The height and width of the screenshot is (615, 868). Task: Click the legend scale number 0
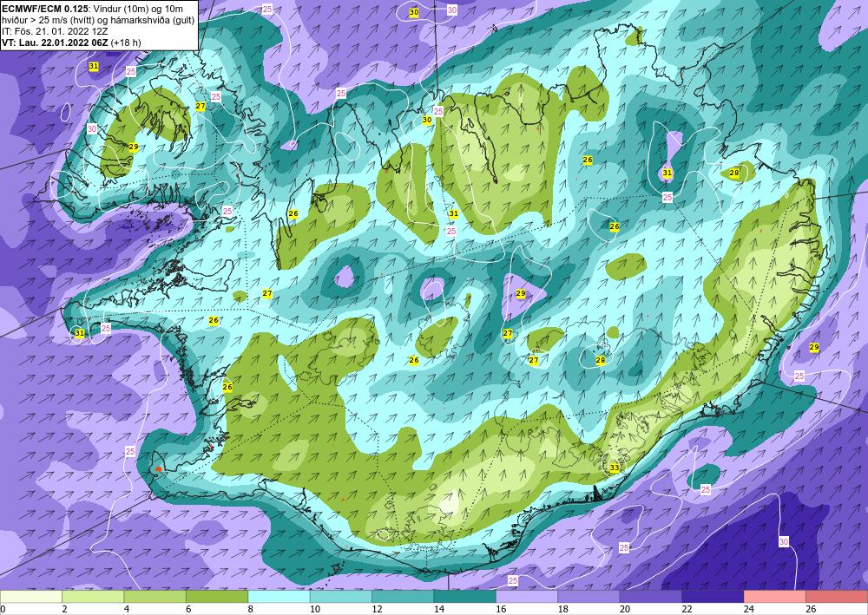tap(3, 610)
